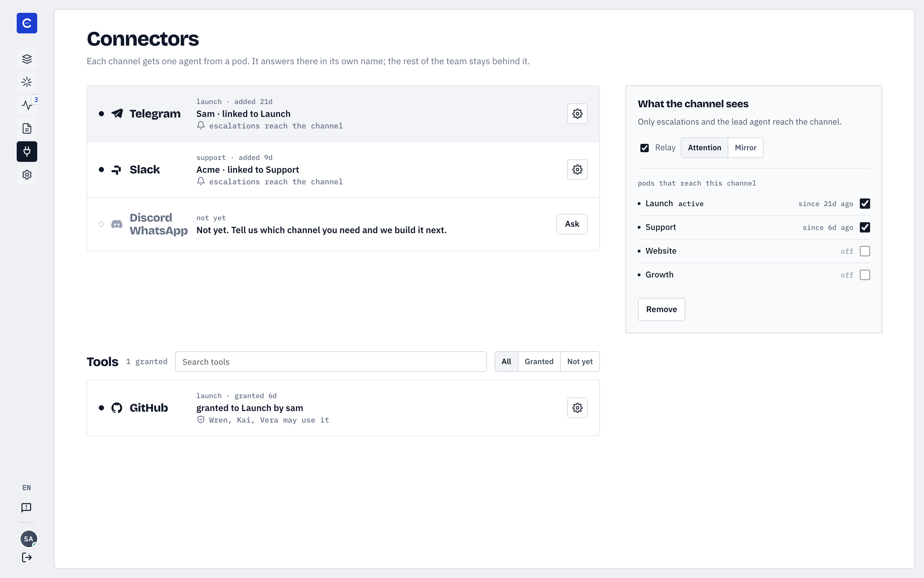The width and height of the screenshot is (924, 578).
Task: Switch to Mirror mode
Action: point(745,148)
